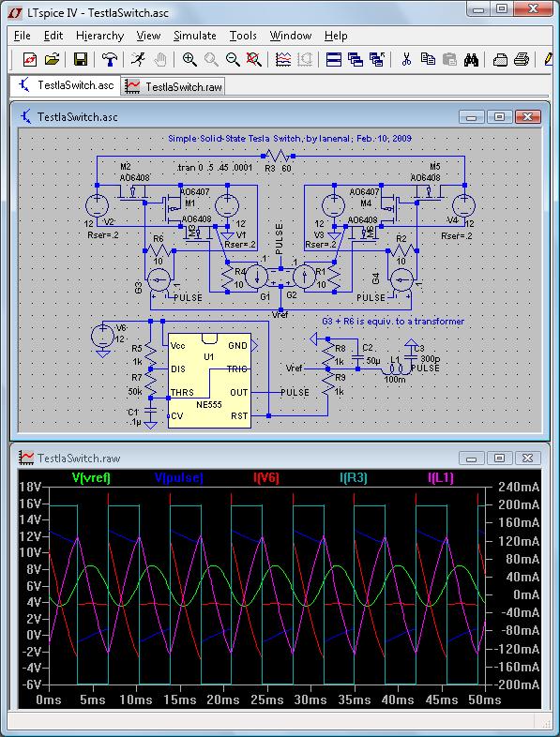
Task: Click the V(pulse) trace label
Action: (x=179, y=478)
